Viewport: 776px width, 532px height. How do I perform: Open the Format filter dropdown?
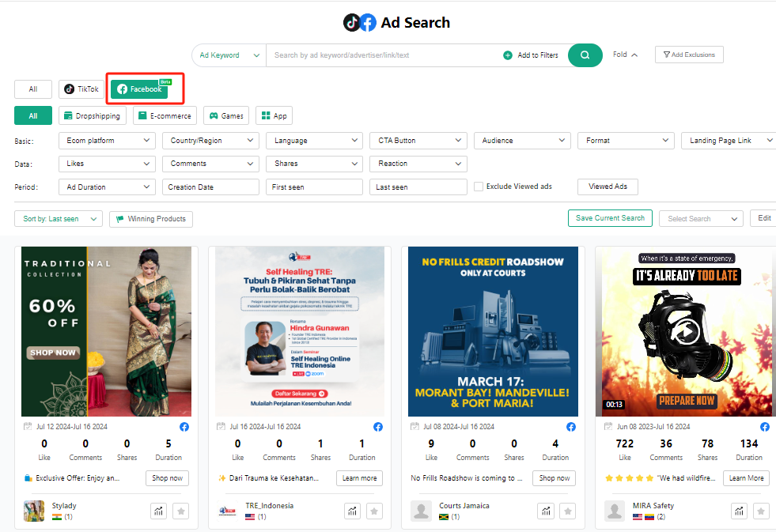(x=626, y=141)
